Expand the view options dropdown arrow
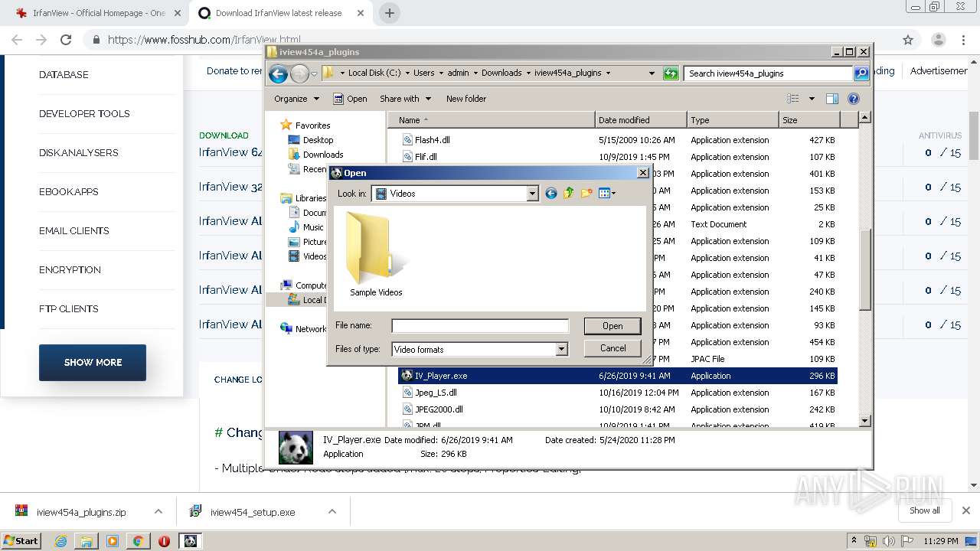The width and height of the screenshot is (980, 551). (x=812, y=99)
